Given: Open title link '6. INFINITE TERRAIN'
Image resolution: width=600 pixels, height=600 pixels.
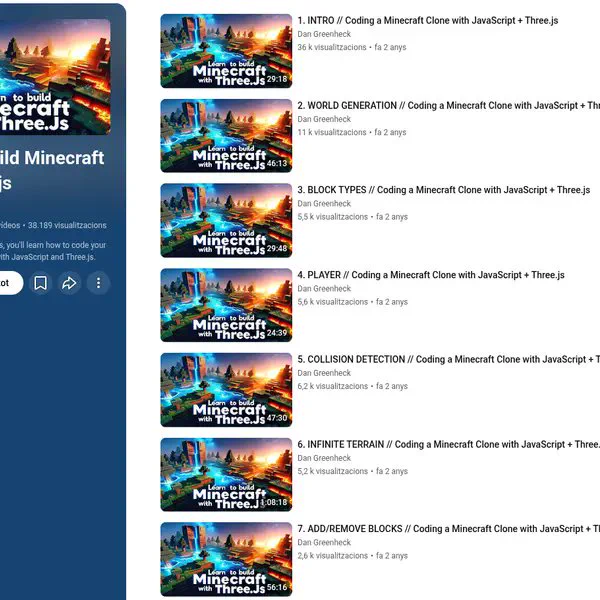Looking at the screenshot, I should tap(449, 445).
